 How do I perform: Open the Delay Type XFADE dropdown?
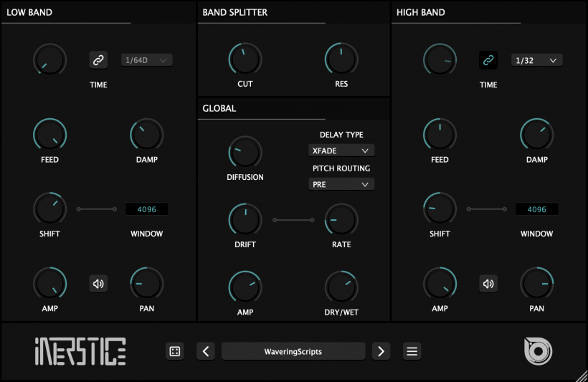tap(341, 151)
